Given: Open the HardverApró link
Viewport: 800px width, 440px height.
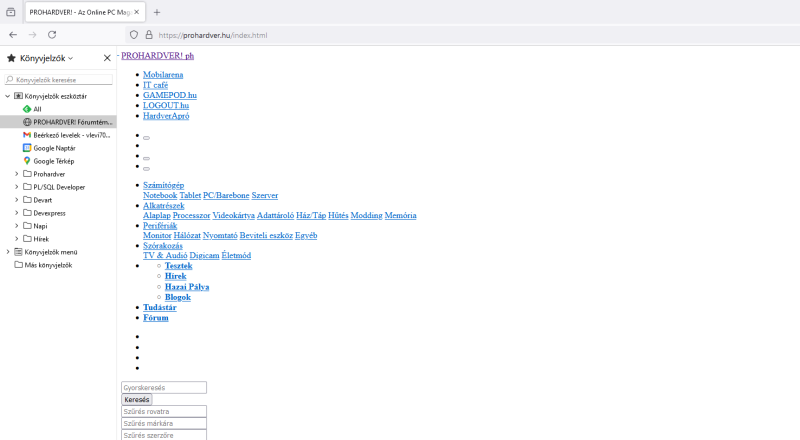Looking at the screenshot, I should (x=166, y=116).
